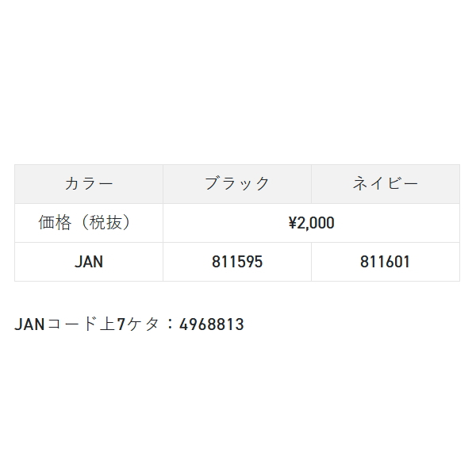This screenshot has height=476, width=476.
Task: Click the character 上 in footnote text
Action: click(x=106, y=324)
